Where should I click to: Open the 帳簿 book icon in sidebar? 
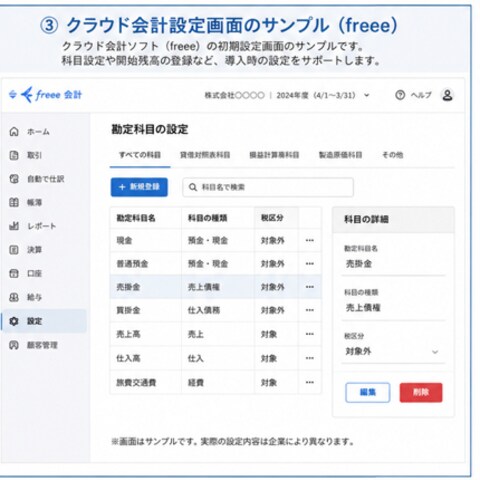point(14,202)
